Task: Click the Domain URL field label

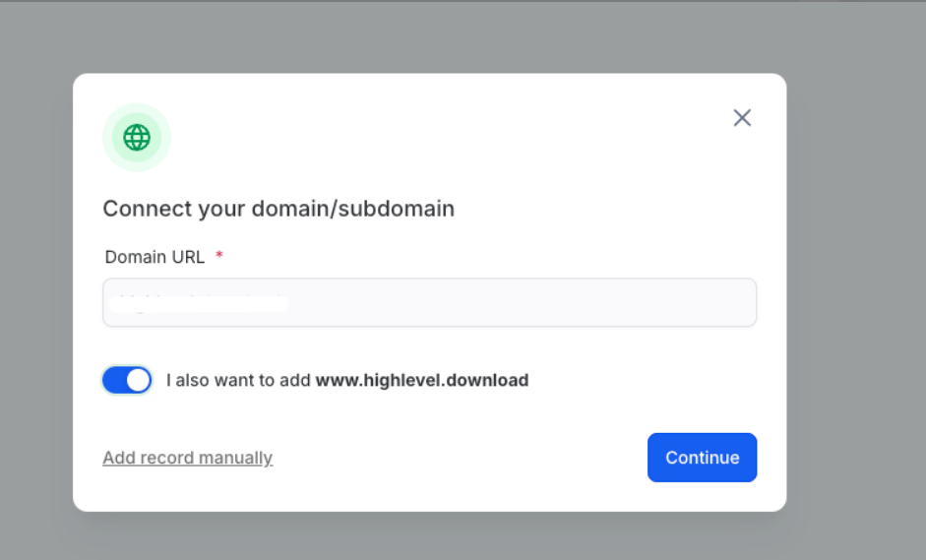Action: click(x=154, y=257)
